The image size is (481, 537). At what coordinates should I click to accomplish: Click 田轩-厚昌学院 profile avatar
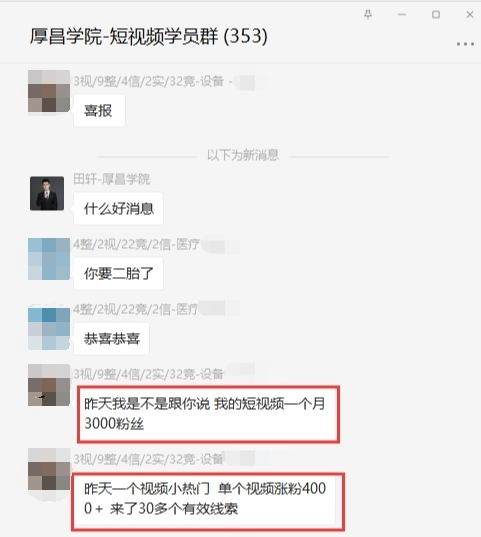click(47, 193)
